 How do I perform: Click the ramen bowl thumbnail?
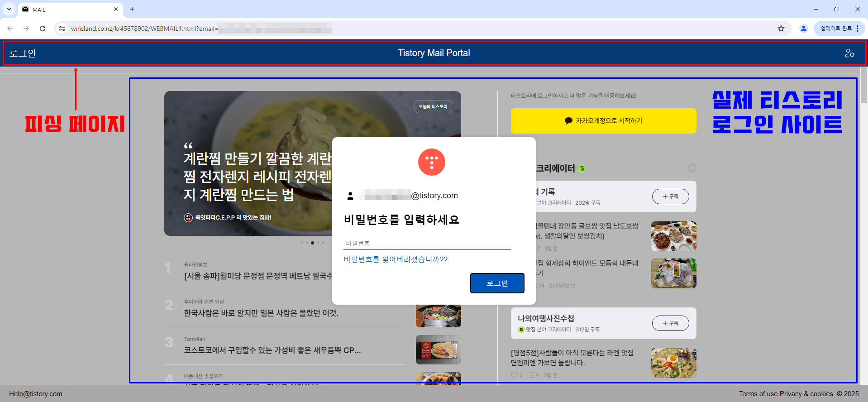(674, 363)
